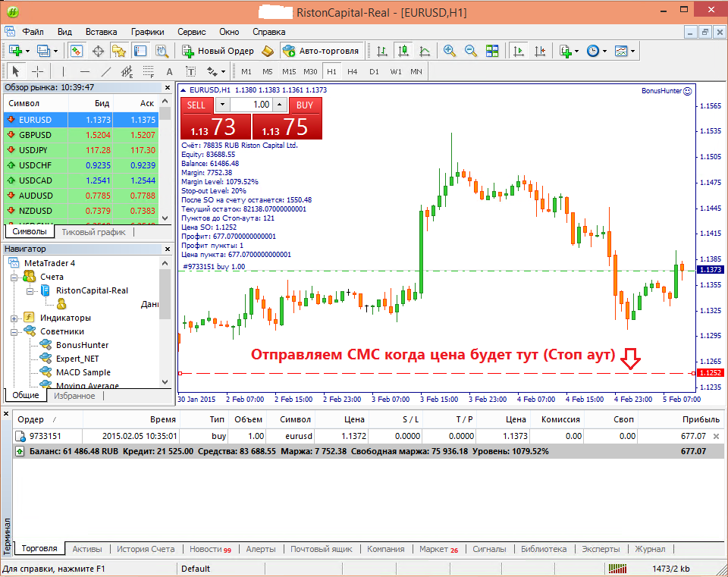Open the Журнал terminal tab
This screenshot has height=577, width=728.
click(650, 549)
